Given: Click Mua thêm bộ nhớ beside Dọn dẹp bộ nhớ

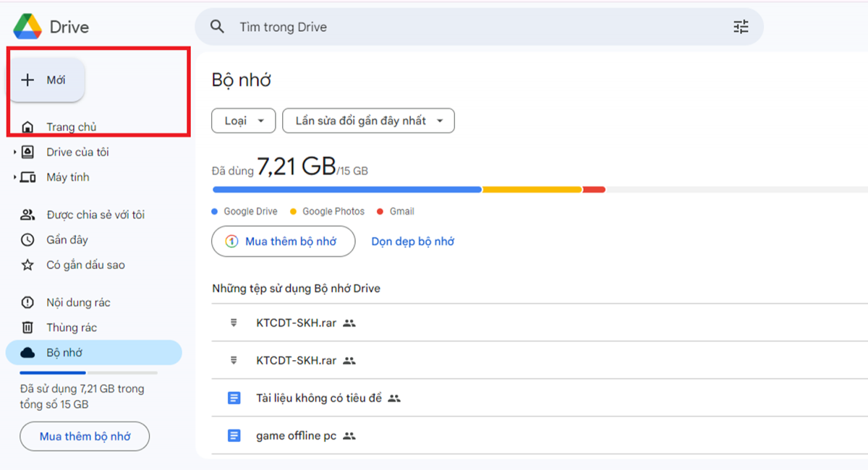Looking at the screenshot, I should click(x=284, y=242).
